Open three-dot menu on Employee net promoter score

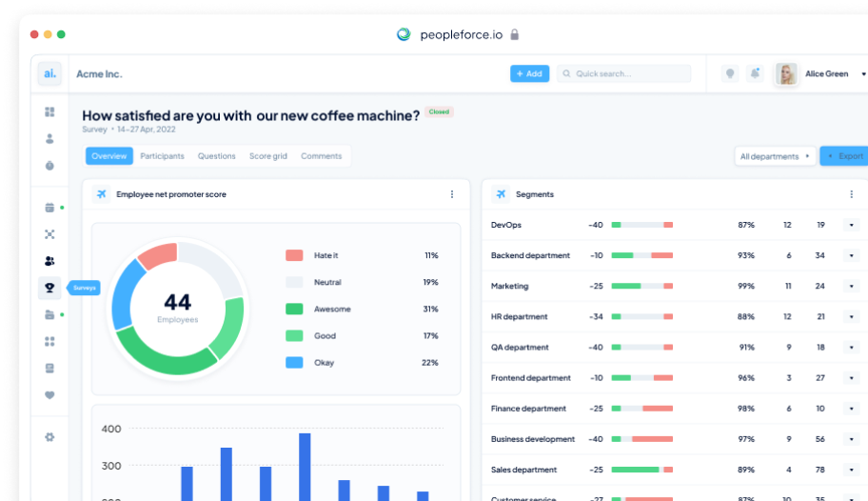[x=452, y=194]
